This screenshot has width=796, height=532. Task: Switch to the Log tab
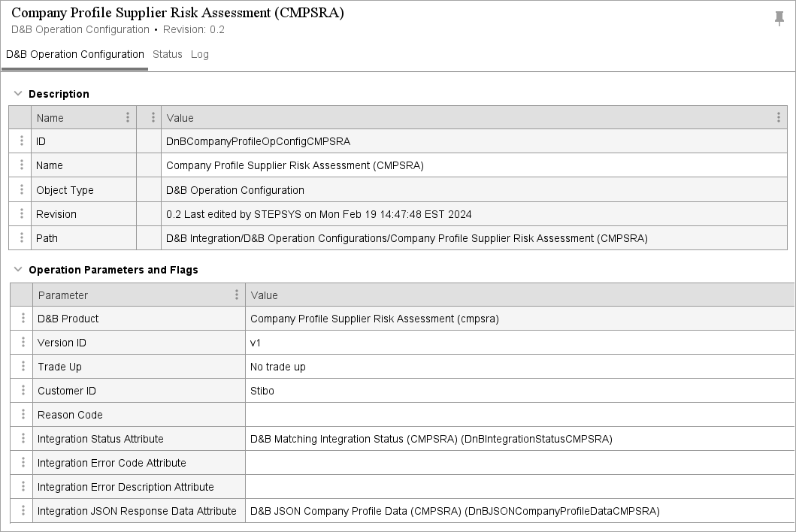pyautogui.click(x=200, y=54)
